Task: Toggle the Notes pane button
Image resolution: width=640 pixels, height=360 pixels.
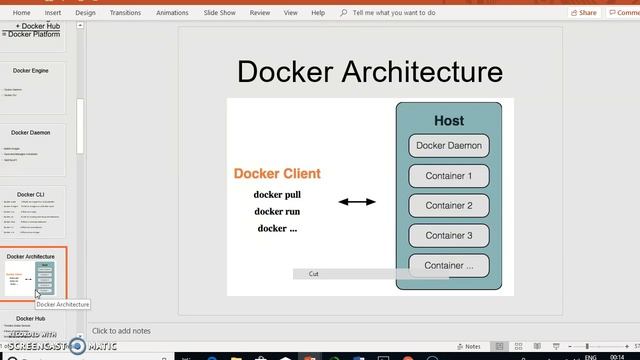Action: click(469, 347)
